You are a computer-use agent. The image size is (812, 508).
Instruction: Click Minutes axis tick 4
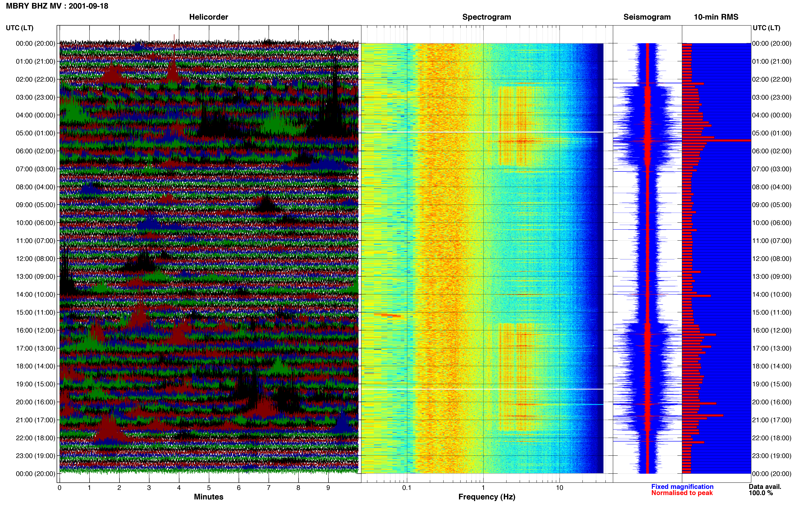pos(179,487)
